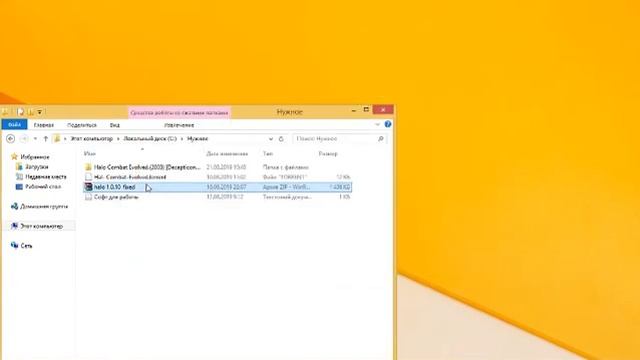Click the Софт для работы document icon

coord(88,197)
